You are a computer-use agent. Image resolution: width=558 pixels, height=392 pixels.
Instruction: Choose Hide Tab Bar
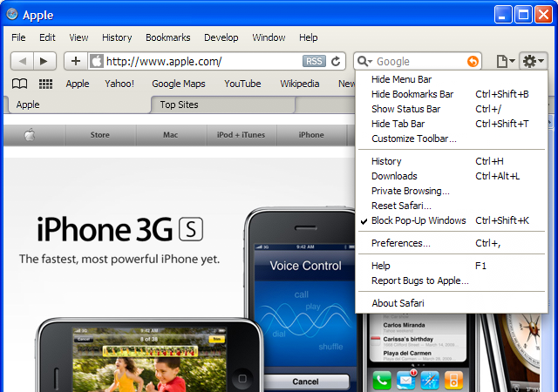pyautogui.click(x=452, y=124)
